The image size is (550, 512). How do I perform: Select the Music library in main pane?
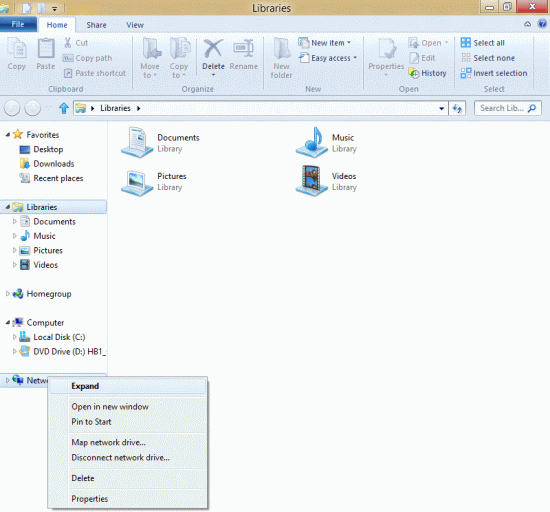[x=326, y=142]
